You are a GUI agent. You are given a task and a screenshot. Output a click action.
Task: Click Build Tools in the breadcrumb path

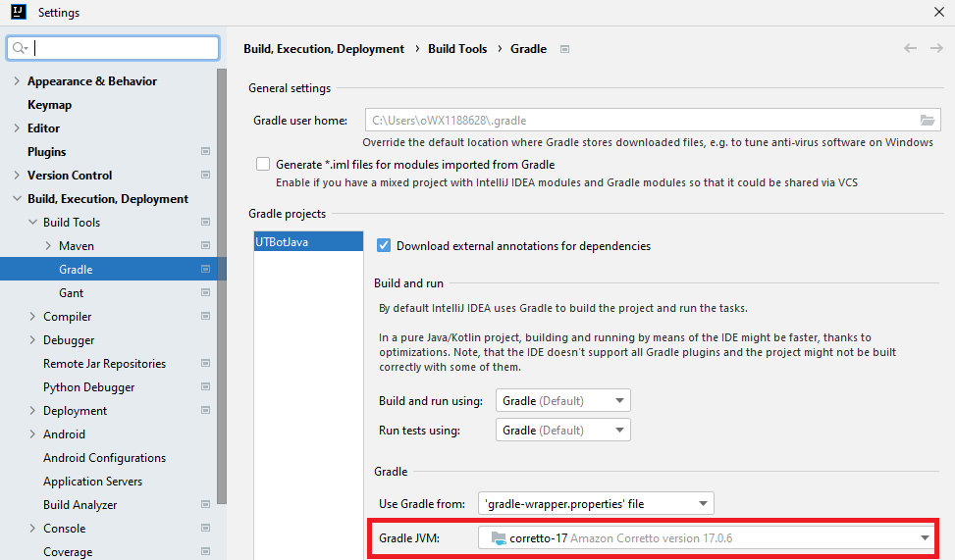[457, 49]
